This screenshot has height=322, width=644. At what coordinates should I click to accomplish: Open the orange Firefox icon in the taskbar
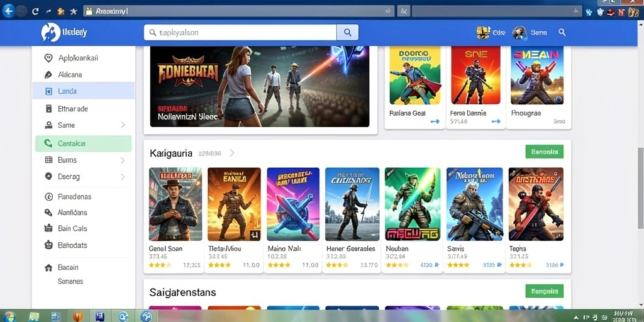(x=77, y=316)
